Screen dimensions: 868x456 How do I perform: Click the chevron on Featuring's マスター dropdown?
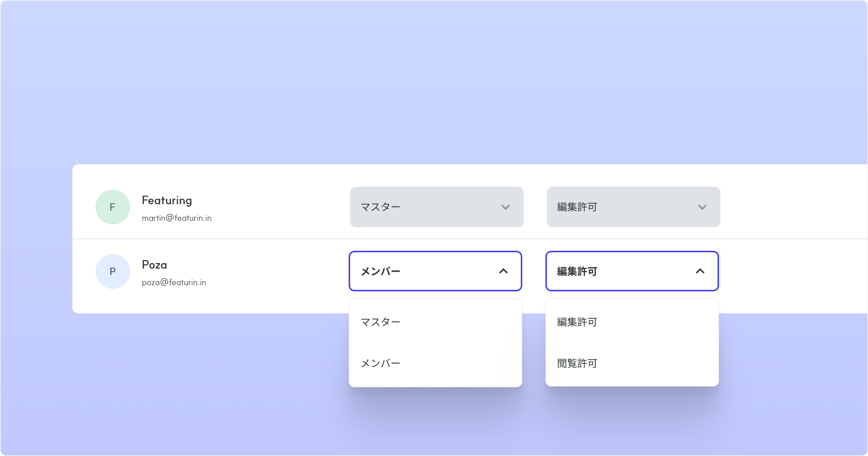point(505,207)
